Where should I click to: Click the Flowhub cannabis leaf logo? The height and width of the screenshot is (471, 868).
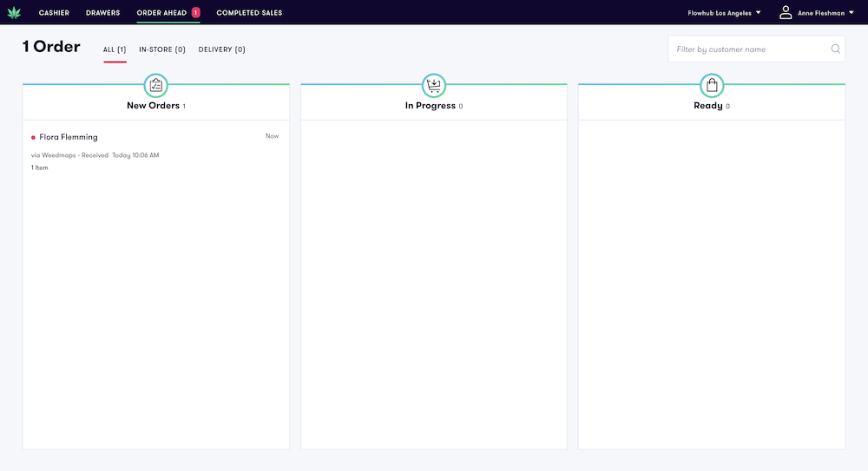click(13, 12)
